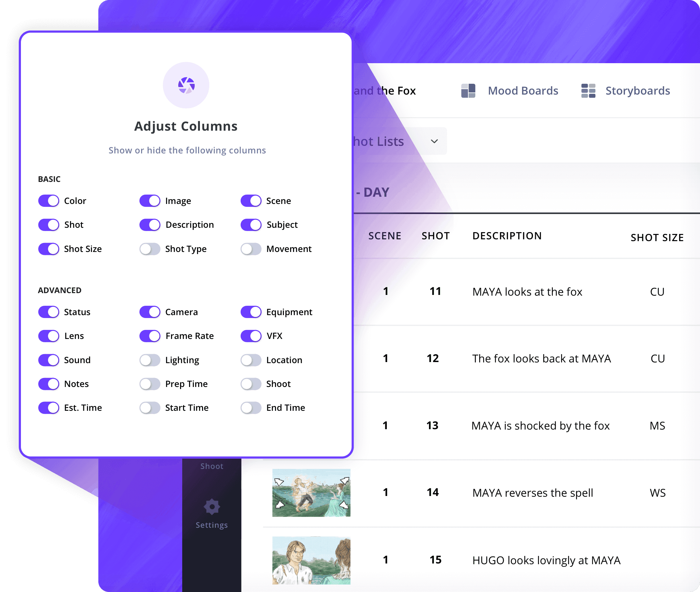Enable the End Time toggle
This screenshot has height=592, width=700.
tap(251, 408)
